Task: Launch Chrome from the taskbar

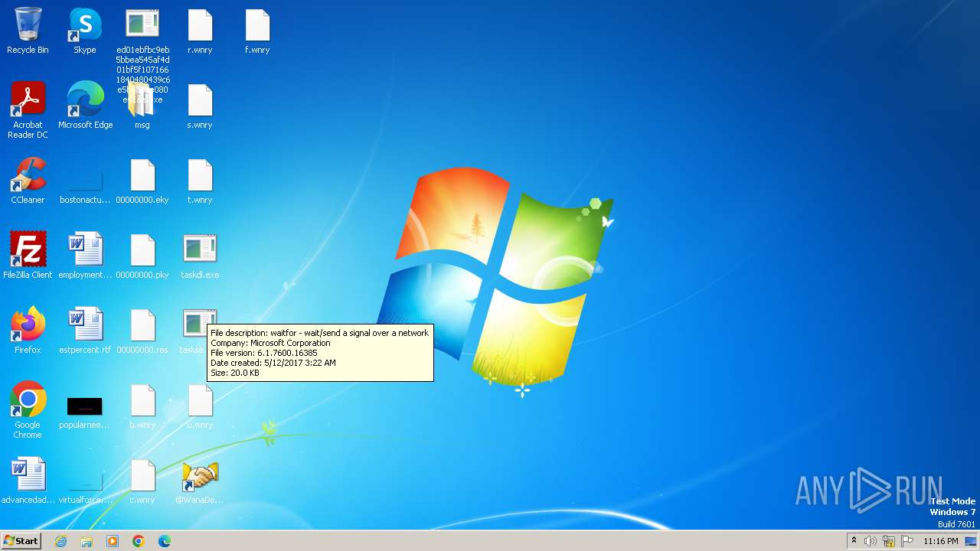Action: point(139,541)
